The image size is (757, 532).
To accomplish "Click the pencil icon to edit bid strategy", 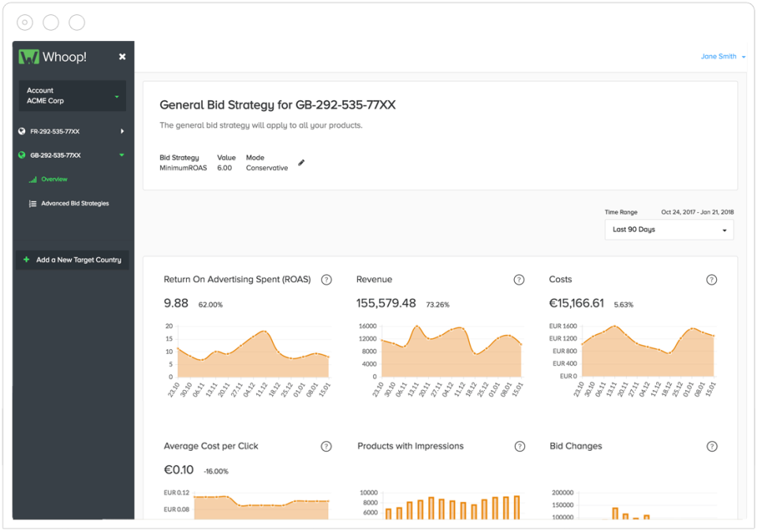I will (x=301, y=163).
